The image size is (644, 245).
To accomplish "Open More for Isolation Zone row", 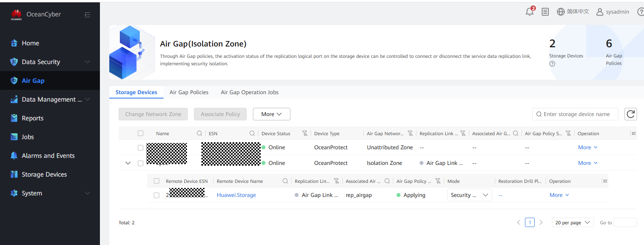I will coord(588,163).
